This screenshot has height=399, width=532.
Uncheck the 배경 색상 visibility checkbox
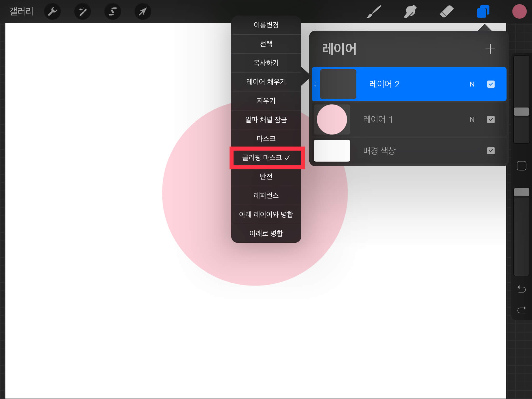click(491, 151)
